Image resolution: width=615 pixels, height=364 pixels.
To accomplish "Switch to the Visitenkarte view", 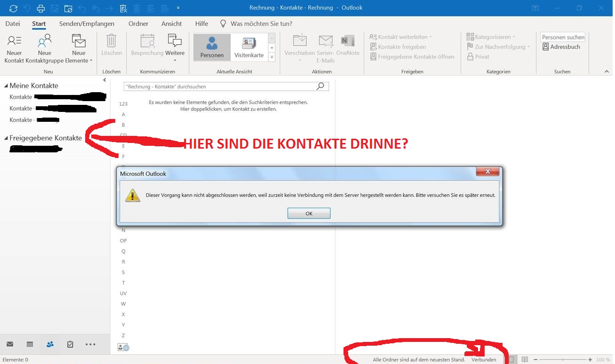I will (249, 47).
